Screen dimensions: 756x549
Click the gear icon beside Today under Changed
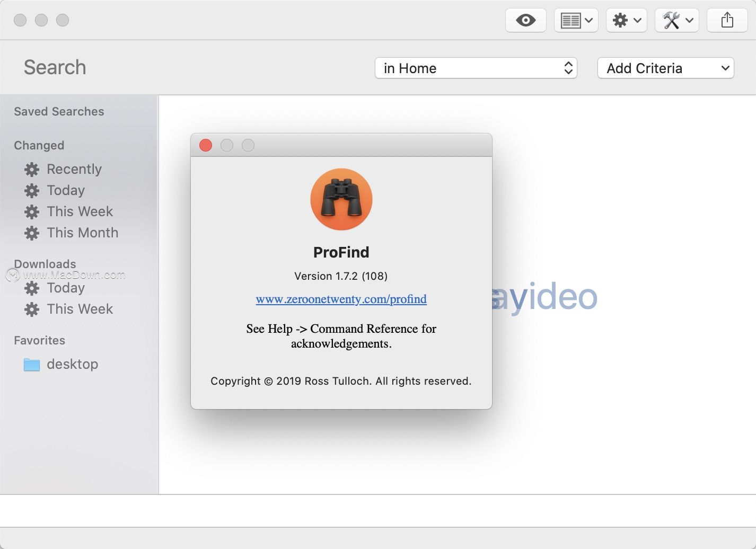(32, 191)
